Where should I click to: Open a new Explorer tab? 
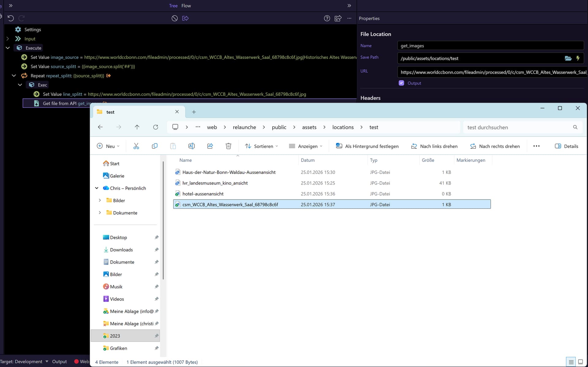[x=194, y=112]
